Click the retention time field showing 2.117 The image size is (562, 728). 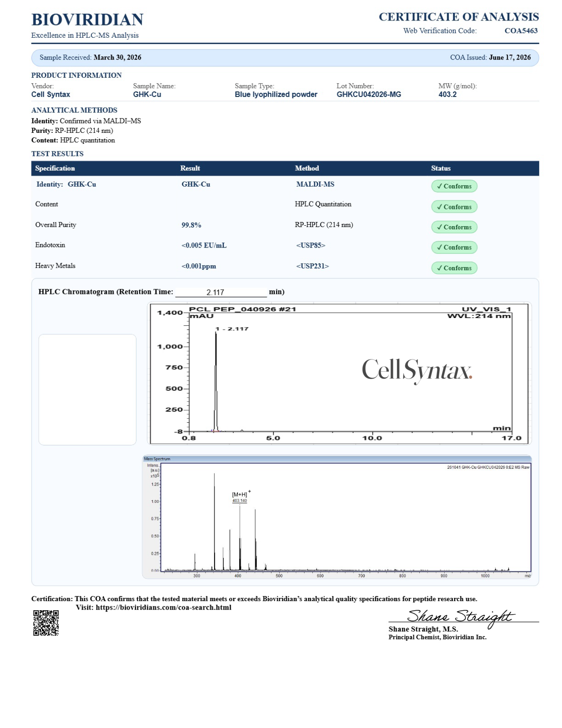[x=221, y=292]
